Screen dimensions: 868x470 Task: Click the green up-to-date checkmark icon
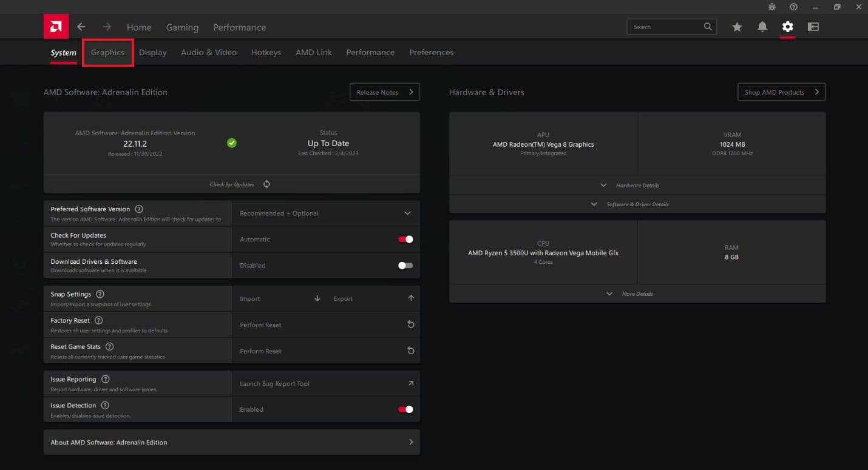point(232,143)
